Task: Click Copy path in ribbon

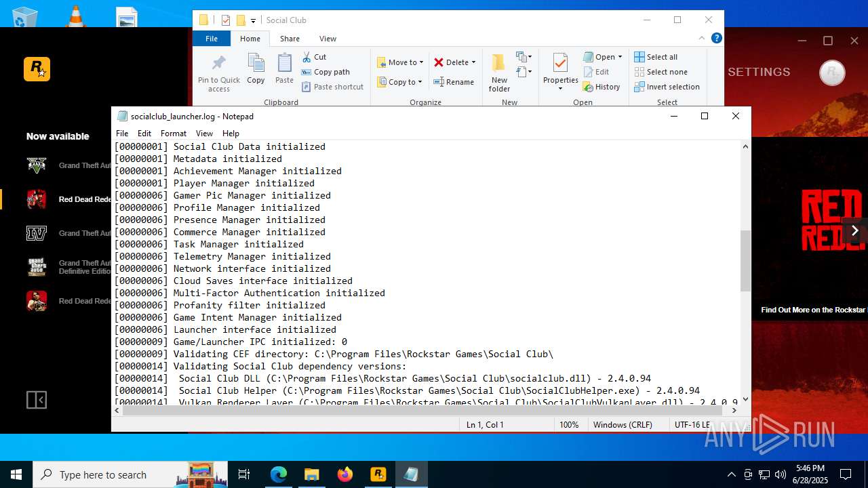Action: (325, 72)
